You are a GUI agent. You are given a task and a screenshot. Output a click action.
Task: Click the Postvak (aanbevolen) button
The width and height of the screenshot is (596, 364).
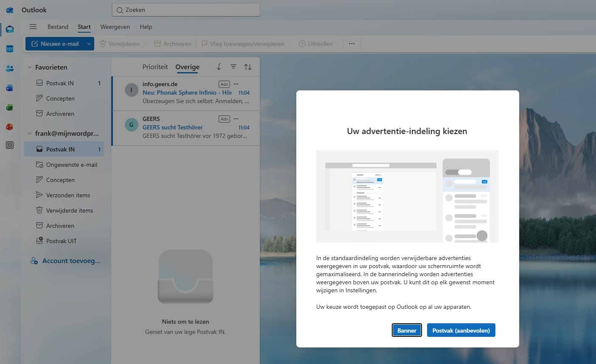pos(461,330)
